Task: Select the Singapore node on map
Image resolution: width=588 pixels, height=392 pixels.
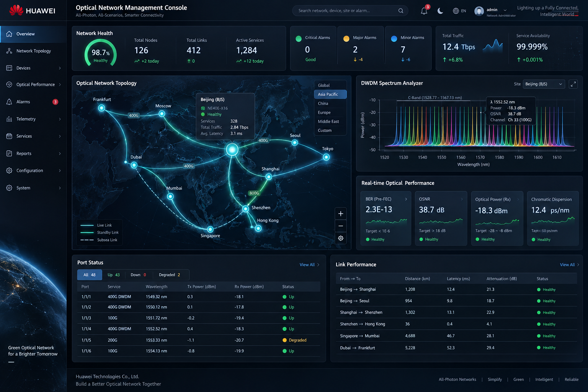Action: [210, 229]
